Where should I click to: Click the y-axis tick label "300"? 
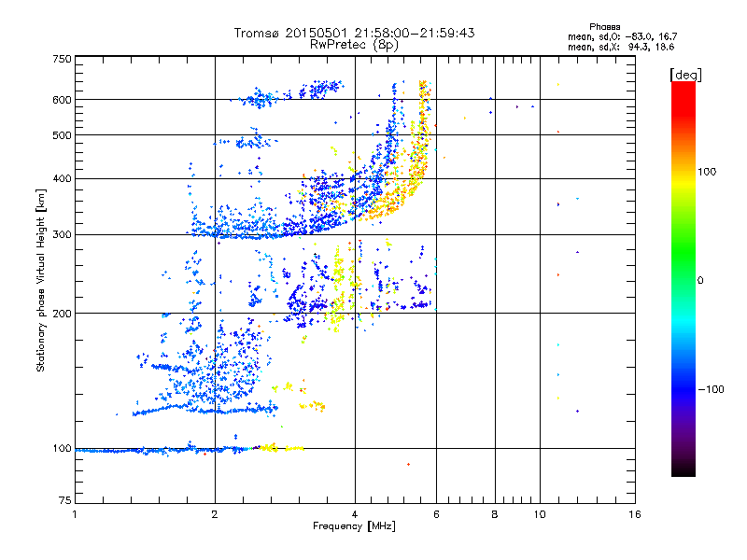(63, 235)
